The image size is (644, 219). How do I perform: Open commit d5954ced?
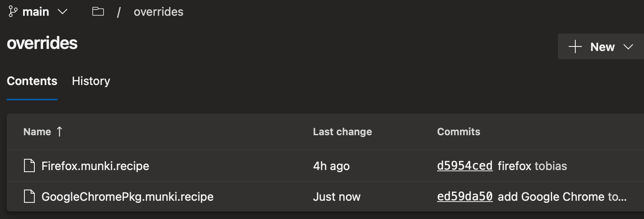pos(465,166)
